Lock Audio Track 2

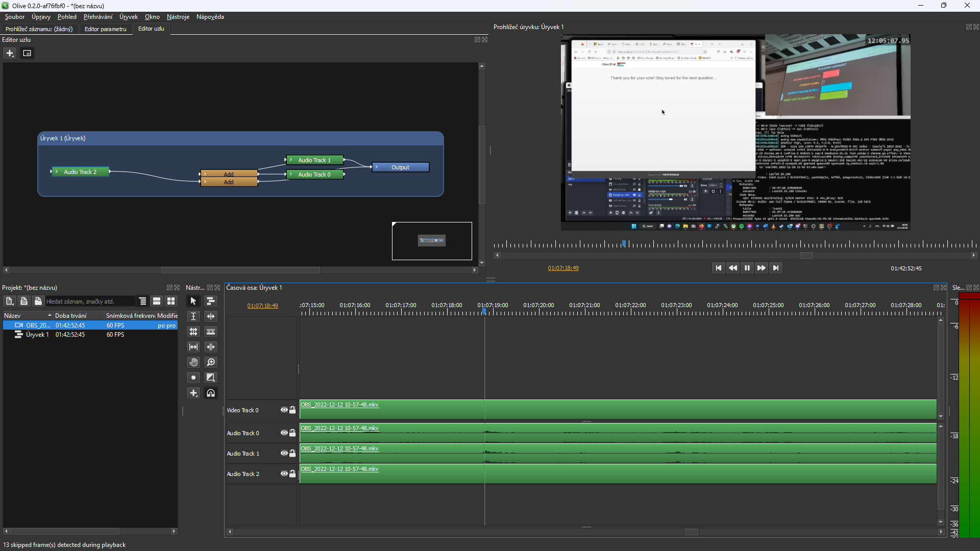(292, 474)
